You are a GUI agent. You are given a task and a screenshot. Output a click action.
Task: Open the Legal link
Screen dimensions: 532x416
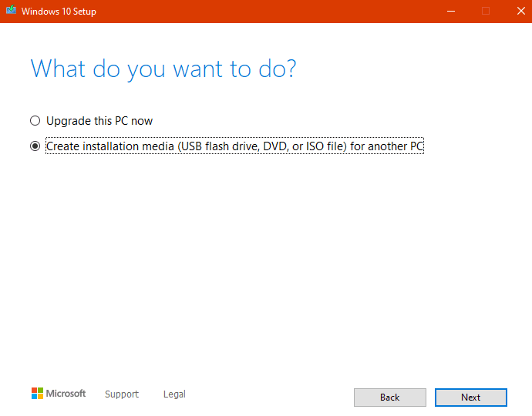(174, 394)
